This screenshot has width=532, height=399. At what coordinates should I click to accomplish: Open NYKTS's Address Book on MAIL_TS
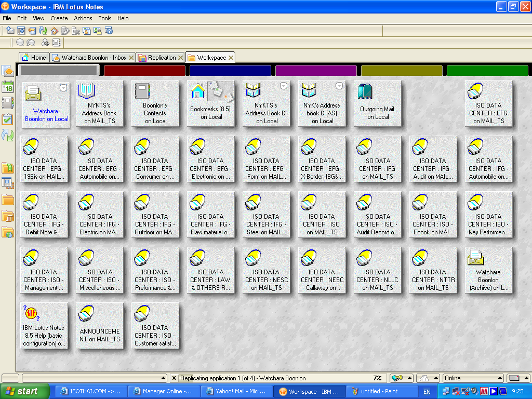pyautogui.click(x=99, y=103)
